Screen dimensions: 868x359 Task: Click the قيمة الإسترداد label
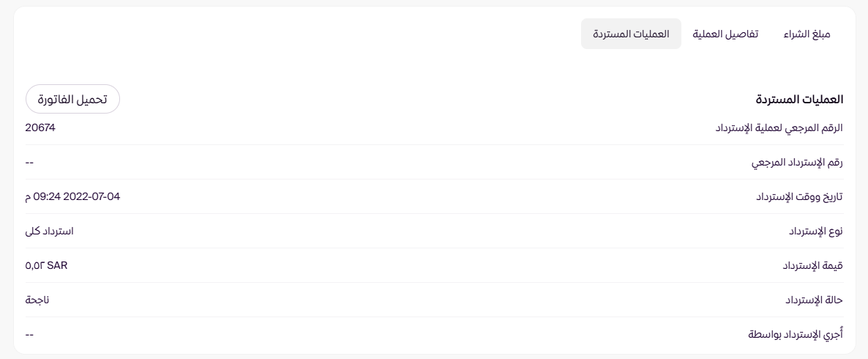pos(812,265)
